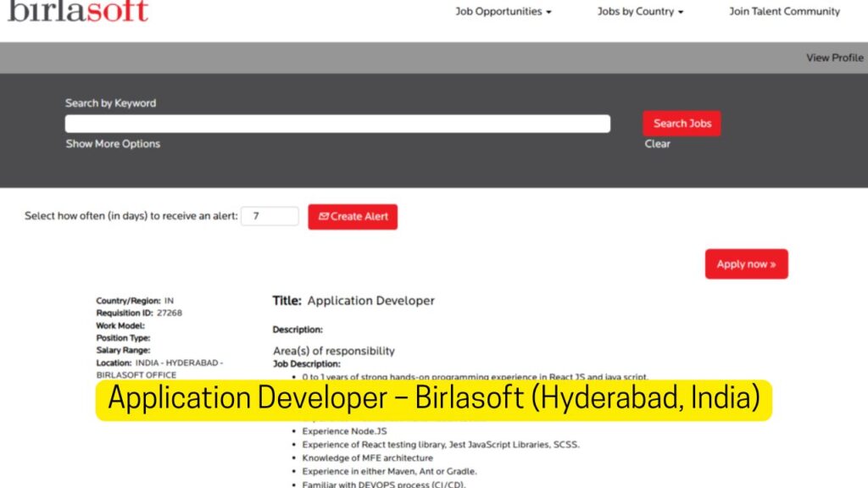Screen dimensions: 868x488
Task: Click the Application Developer job title
Action: point(370,301)
